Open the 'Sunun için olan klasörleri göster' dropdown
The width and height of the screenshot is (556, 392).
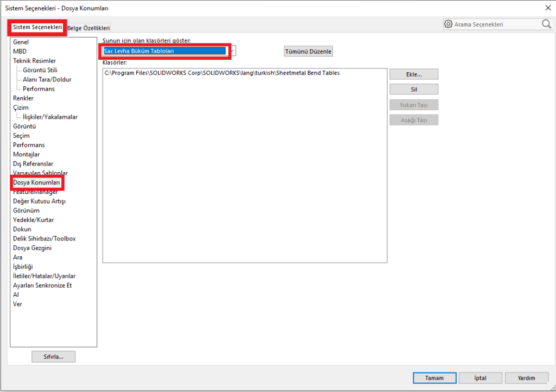232,51
